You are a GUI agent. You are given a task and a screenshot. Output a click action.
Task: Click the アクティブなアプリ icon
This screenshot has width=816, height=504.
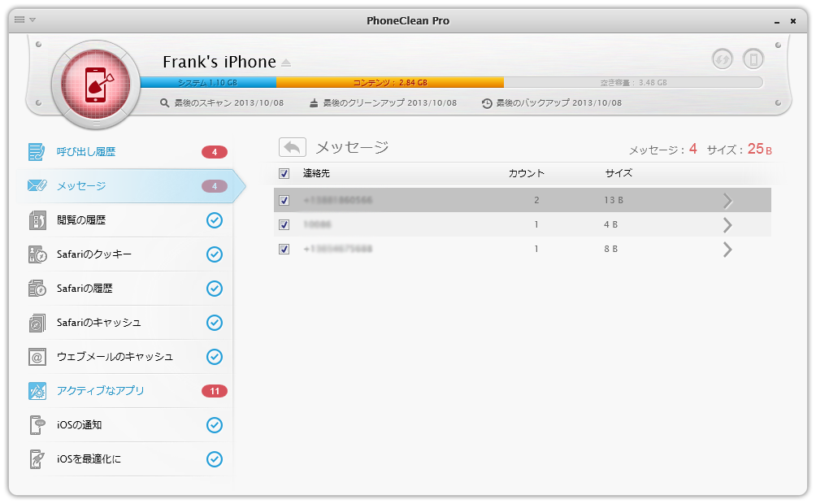pyautogui.click(x=37, y=391)
